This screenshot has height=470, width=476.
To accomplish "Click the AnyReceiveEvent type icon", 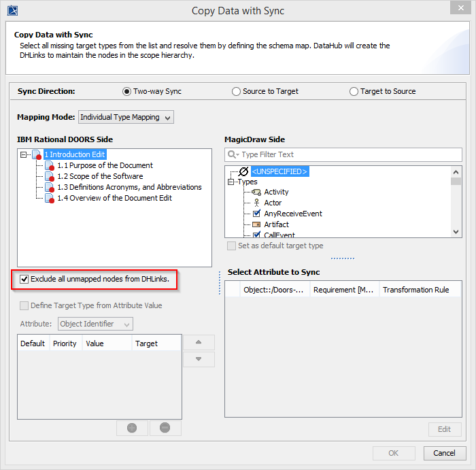I will point(257,214).
